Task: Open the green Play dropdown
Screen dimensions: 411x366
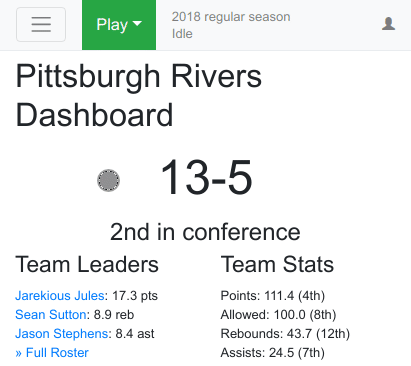Action: (x=119, y=25)
